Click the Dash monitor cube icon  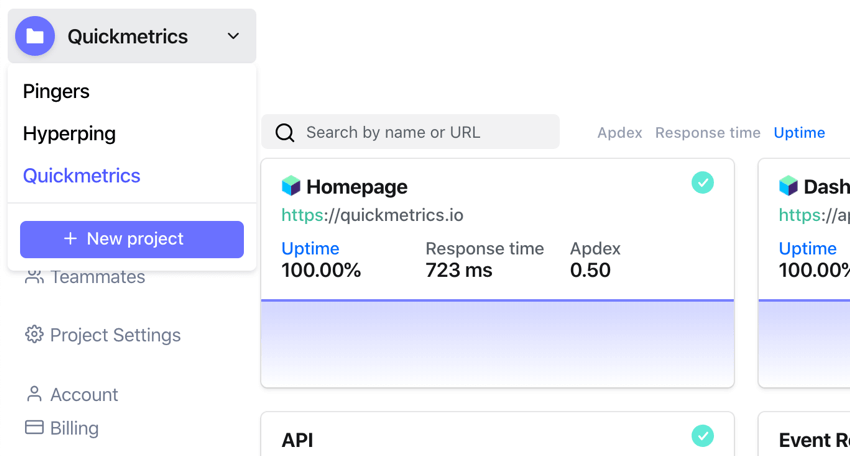coord(788,186)
